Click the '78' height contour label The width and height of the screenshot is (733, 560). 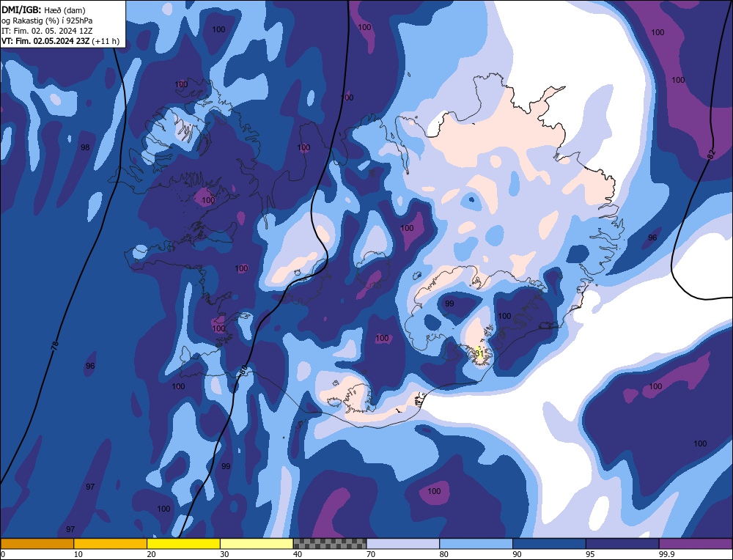55,346
